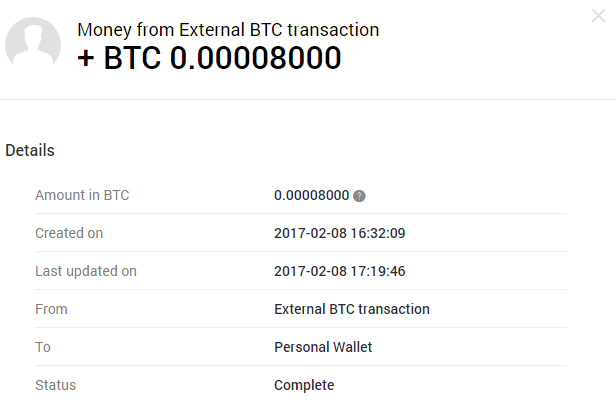The height and width of the screenshot is (402, 616).
Task: Click the 'To' row label
Action: click(43, 347)
